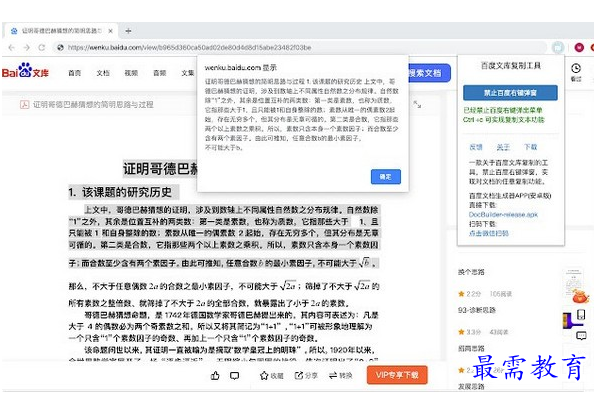
Task: Open the 下载 link in extension popup
Action: tap(530, 147)
